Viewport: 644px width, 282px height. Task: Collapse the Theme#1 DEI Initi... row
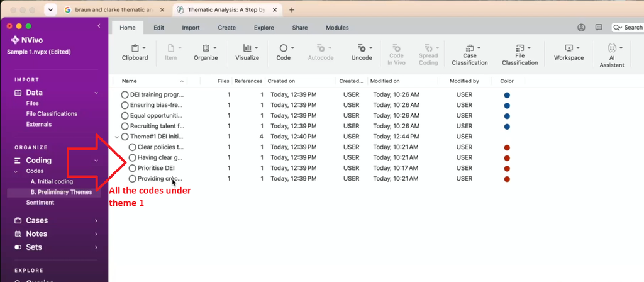click(117, 137)
